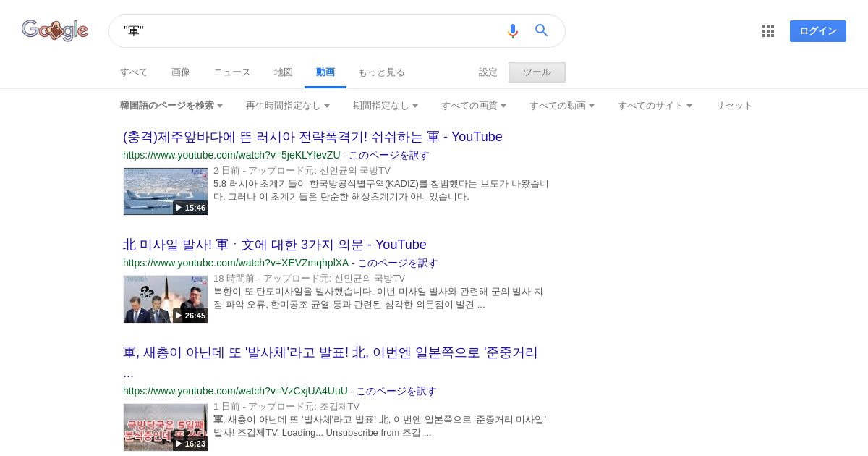Toggle the ツール button

coord(537,72)
